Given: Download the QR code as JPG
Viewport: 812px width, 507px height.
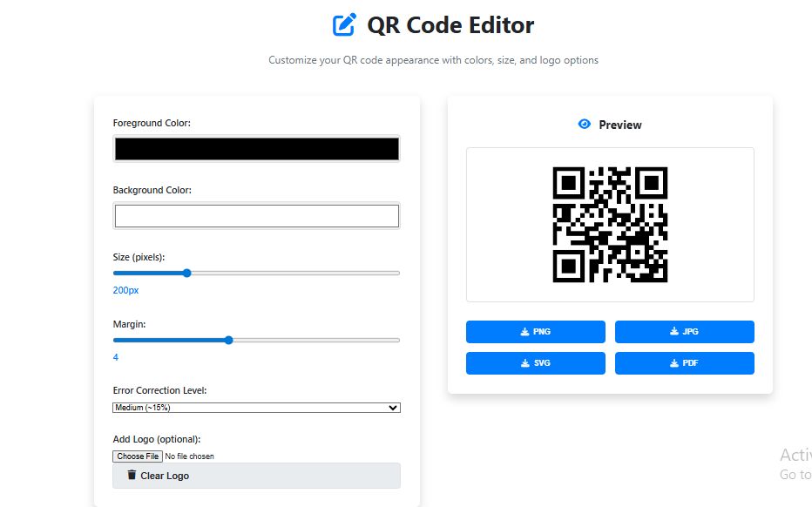Looking at the screenshot, I should pyautogui.click(x=684, y=331).
